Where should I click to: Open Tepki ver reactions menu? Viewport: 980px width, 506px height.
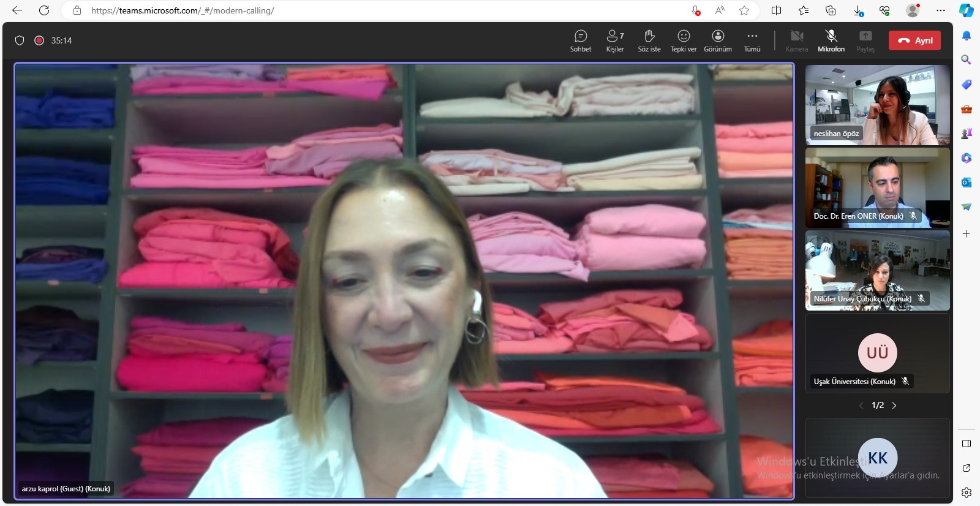point(683,40)
